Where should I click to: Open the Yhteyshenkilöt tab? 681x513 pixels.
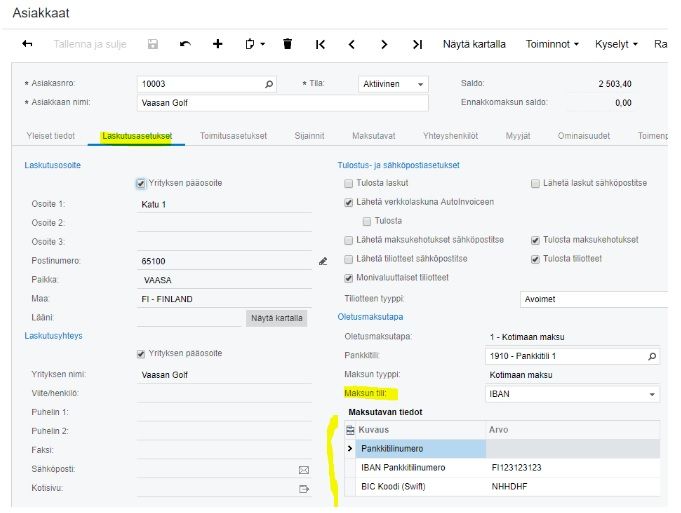tap(450, 136)
